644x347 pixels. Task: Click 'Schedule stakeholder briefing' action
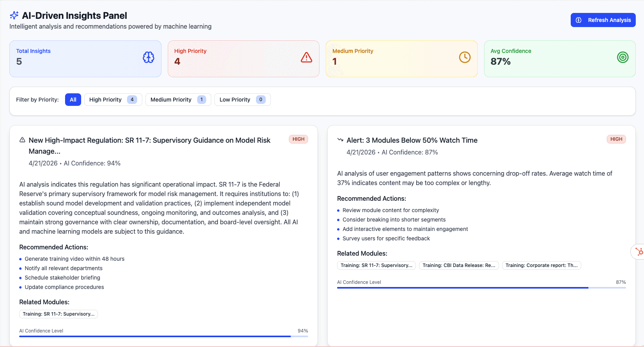pyautogui.click(x=62, y=278)
